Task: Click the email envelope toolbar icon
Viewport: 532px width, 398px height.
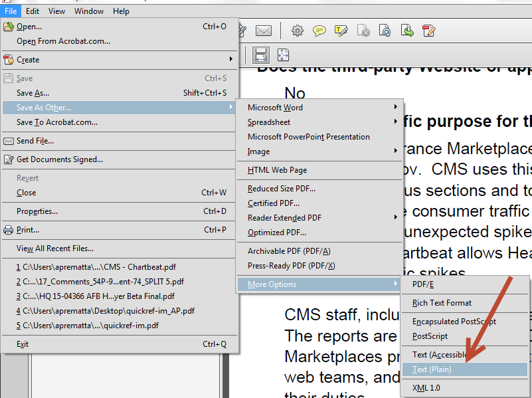Action: click(264, 31)
